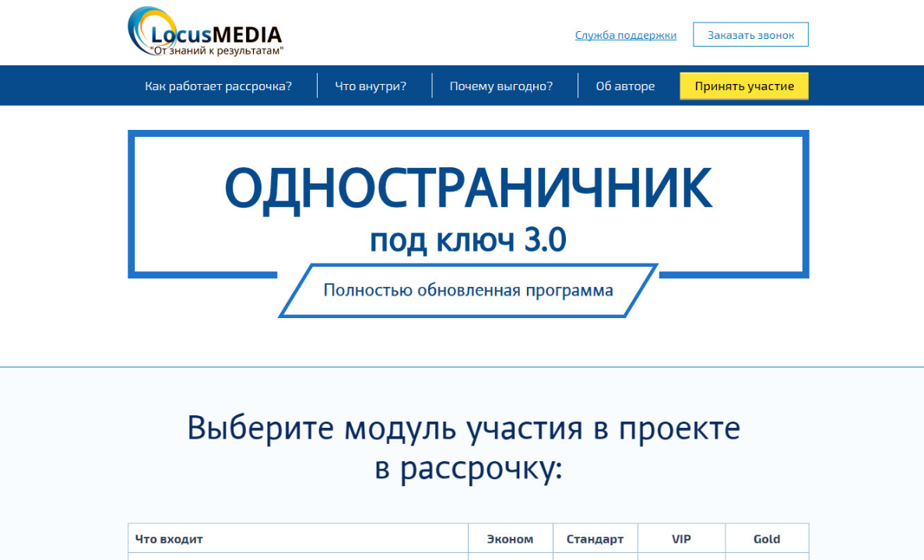Click the yellow Принять участие button
This screenshot has height=560, width=924.
tap(743, 86)
